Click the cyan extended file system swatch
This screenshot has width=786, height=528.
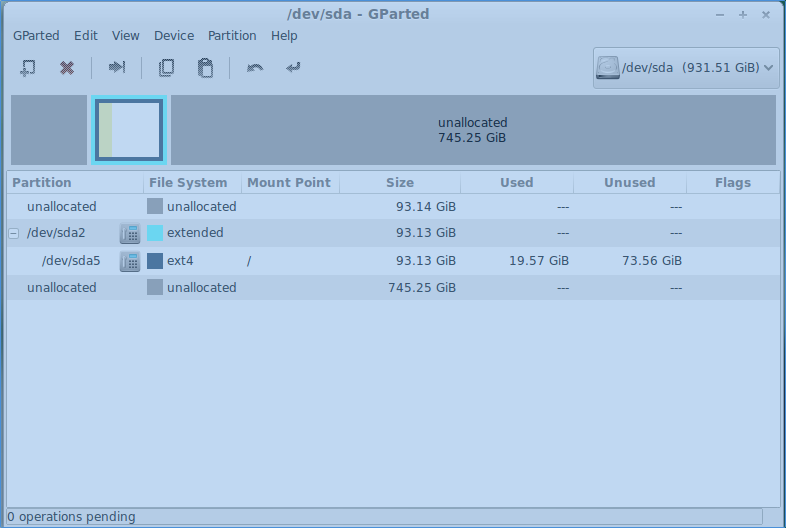coord(155,233)
